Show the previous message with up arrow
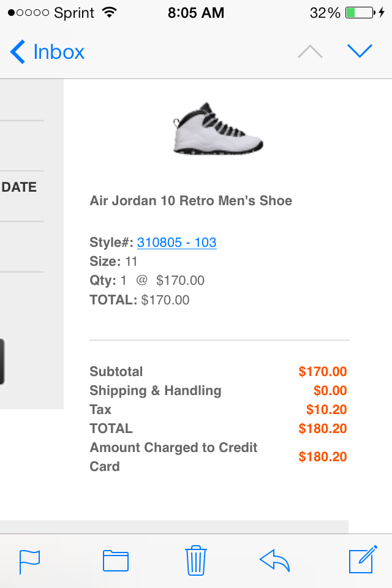This screenshot has width=392, height=588. pos(310,52)
